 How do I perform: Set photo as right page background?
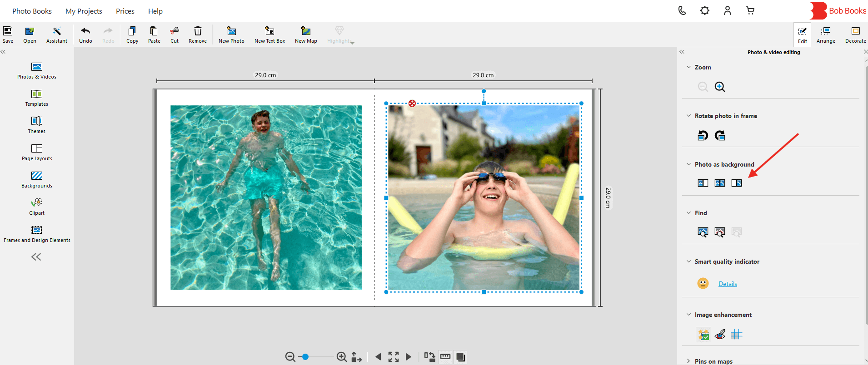click(x=737, y=183)
